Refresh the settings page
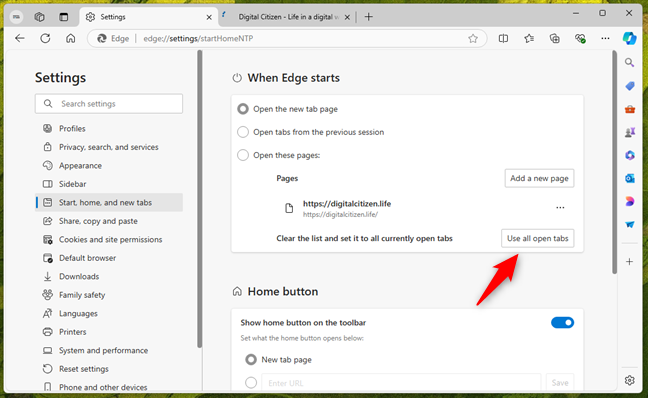Screen dimensions: 648x398 pyautogui.click(x=45, y=38)
